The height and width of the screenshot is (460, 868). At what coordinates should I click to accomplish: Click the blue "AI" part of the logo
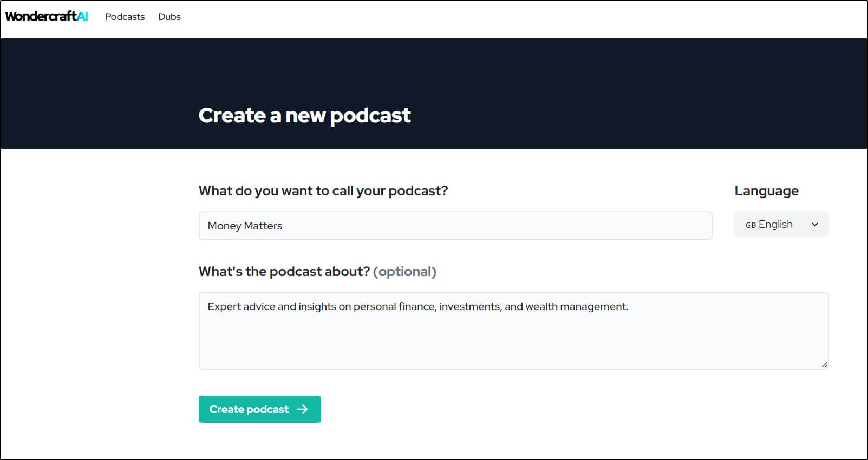[82, 16]
